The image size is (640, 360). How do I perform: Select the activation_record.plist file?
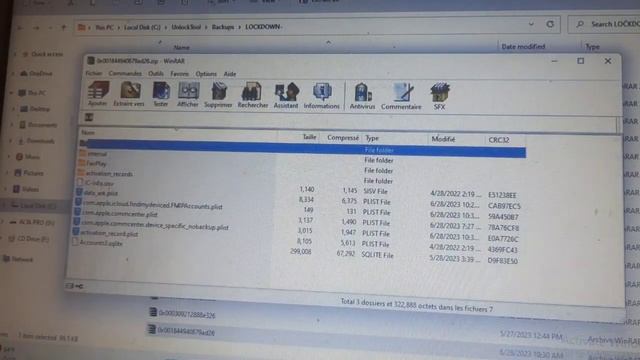pyautogui.click(x=106, y=233)
